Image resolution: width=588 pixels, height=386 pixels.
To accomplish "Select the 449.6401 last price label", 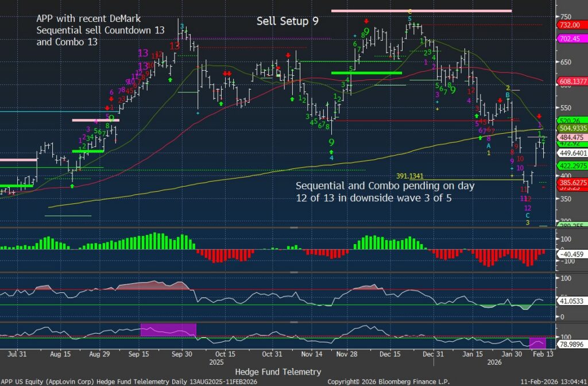I will click(572, 153).
